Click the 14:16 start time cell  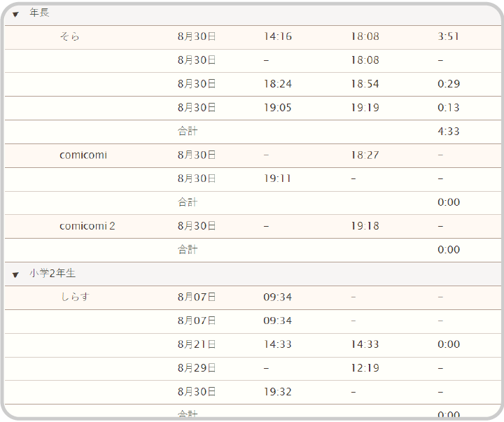(x=277, y=36)
